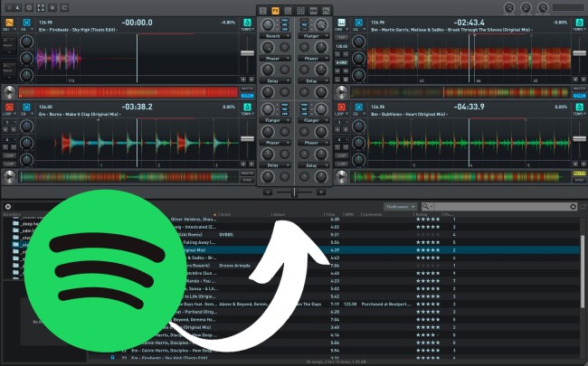
Task: Sort the browser by the Artist column header
Action: point(226,215)
